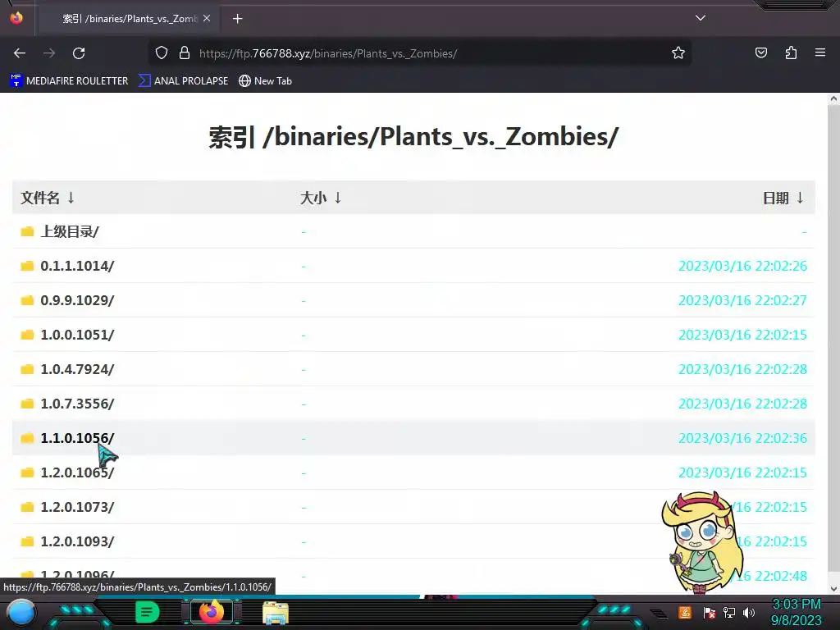Open Firefox application hamburger menu
Viewport: 840px width, 630px height.
click(x=820, y=52)
